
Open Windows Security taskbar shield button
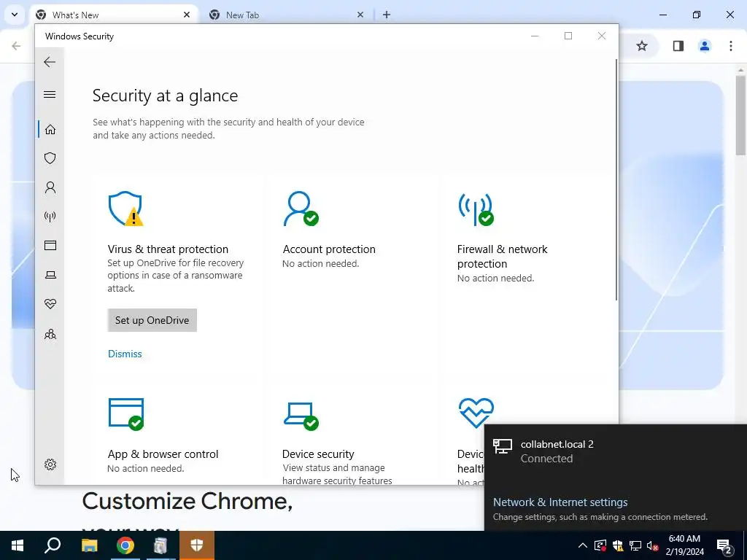[197, 545]
